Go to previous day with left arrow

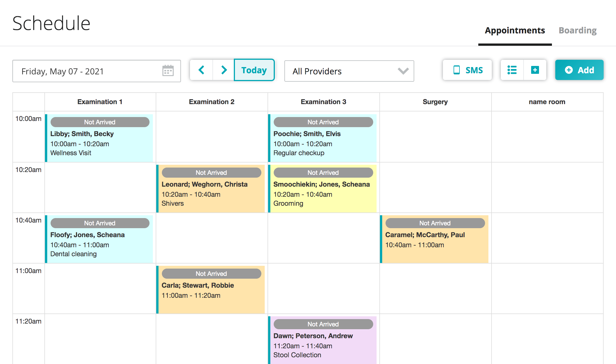[x=201, y=70]
